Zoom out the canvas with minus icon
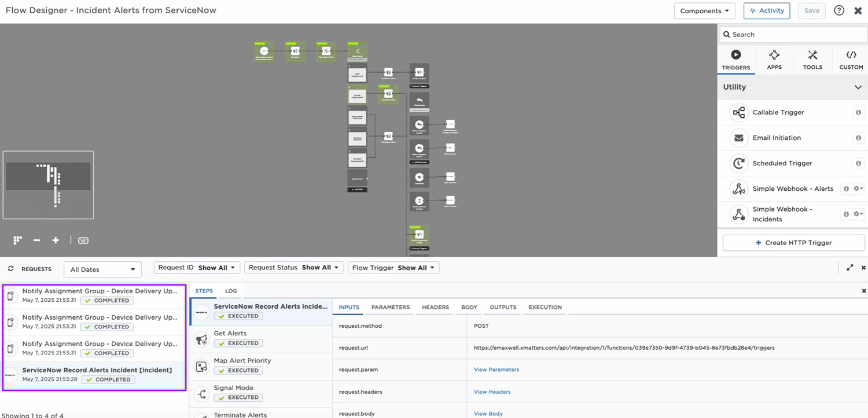 pyautogui.click(x=36, y=240)
